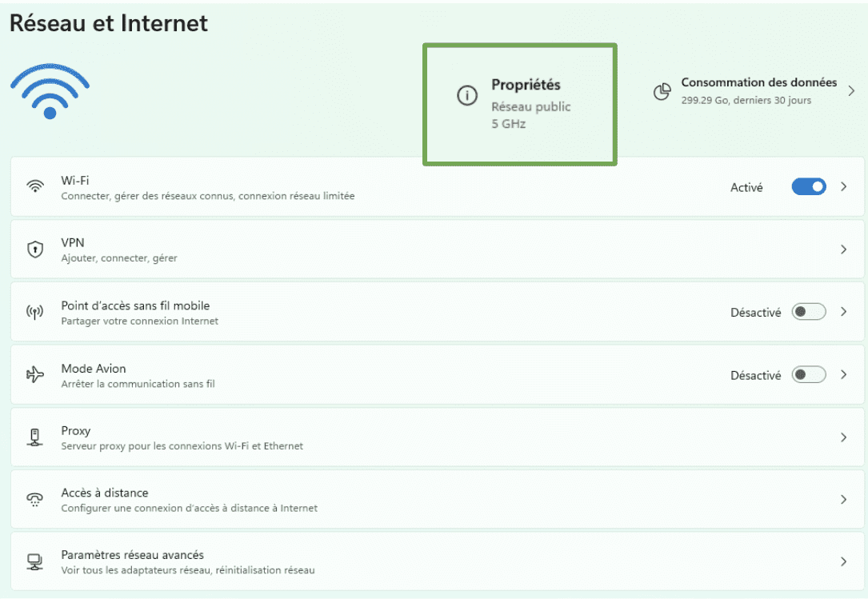The height and width of the screenshot is (599, 868).
Task: Click the Wi-Fi slider-style toggle labeled Activé
Action: (808, 186)
